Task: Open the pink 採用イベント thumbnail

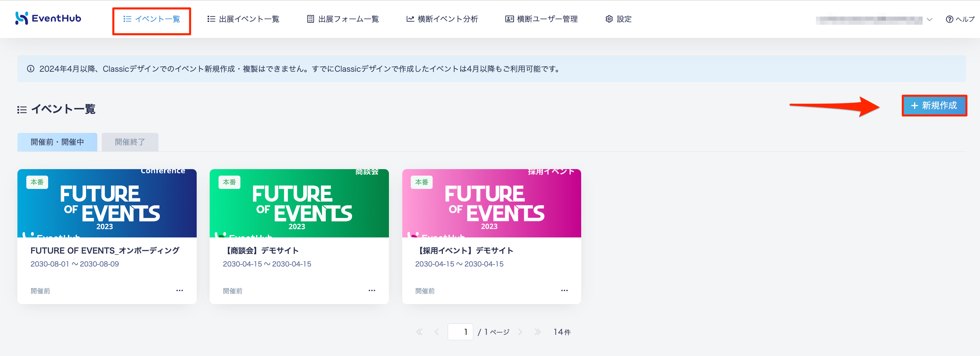Action: click(x=491, y=203)
